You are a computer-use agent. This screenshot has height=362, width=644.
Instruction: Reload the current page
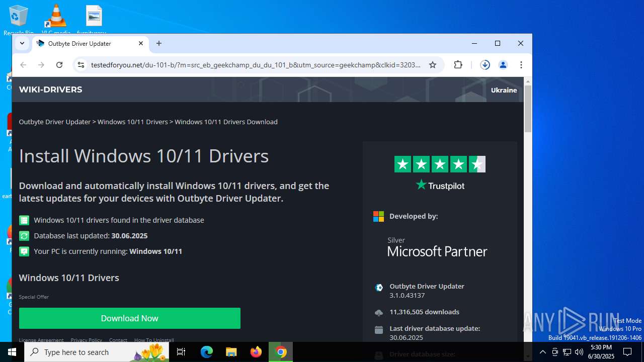59,65
